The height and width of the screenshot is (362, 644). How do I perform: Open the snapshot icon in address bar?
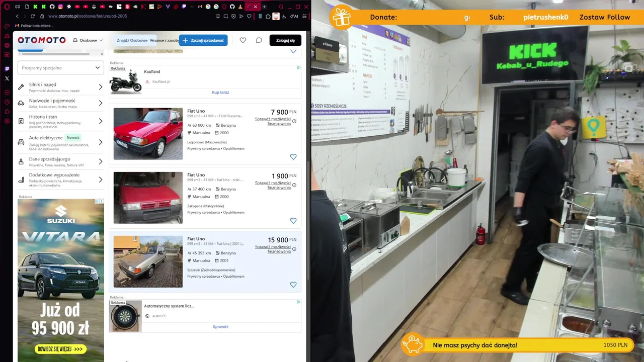[226, 16]
